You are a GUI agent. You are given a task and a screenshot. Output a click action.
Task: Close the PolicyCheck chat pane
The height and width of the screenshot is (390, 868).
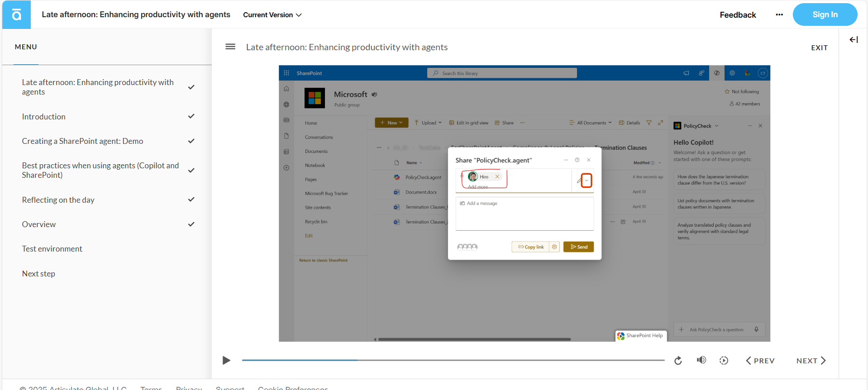pos(760,126)
